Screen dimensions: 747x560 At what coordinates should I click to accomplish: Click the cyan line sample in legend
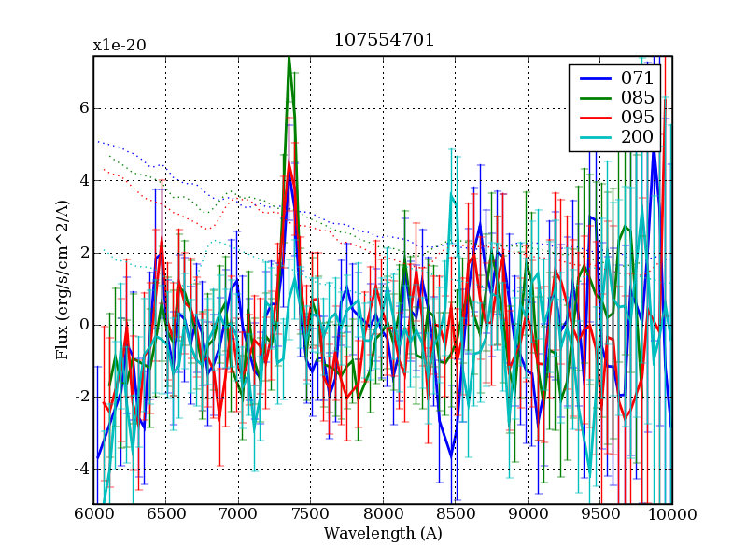coord(595,138)
